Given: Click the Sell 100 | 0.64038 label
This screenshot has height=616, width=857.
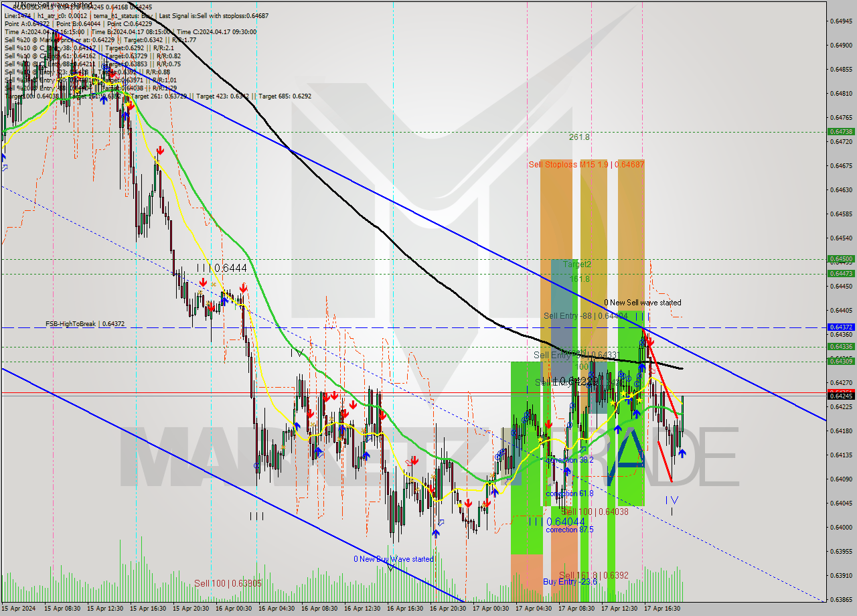Looking at the screenshot, I should coord(595,512).
